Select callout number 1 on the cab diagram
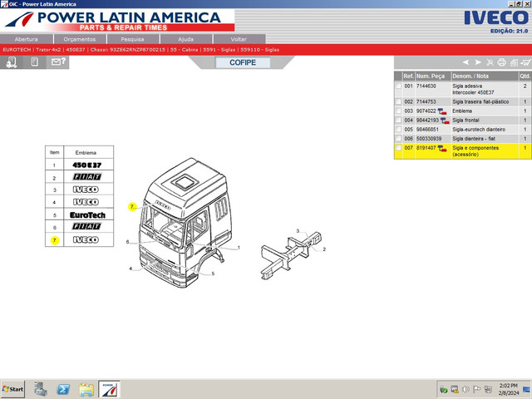This screenshot has width=532, height=399. (239, 248)
